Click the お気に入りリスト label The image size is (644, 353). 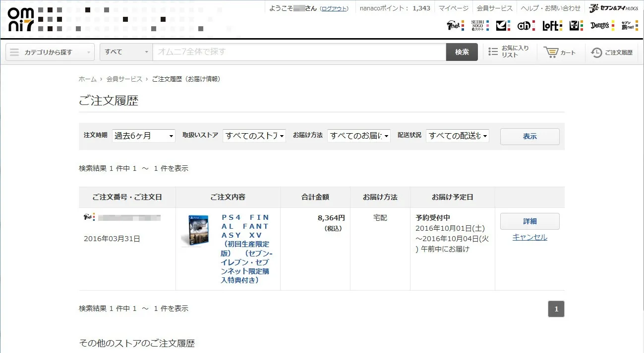[515, 51]
